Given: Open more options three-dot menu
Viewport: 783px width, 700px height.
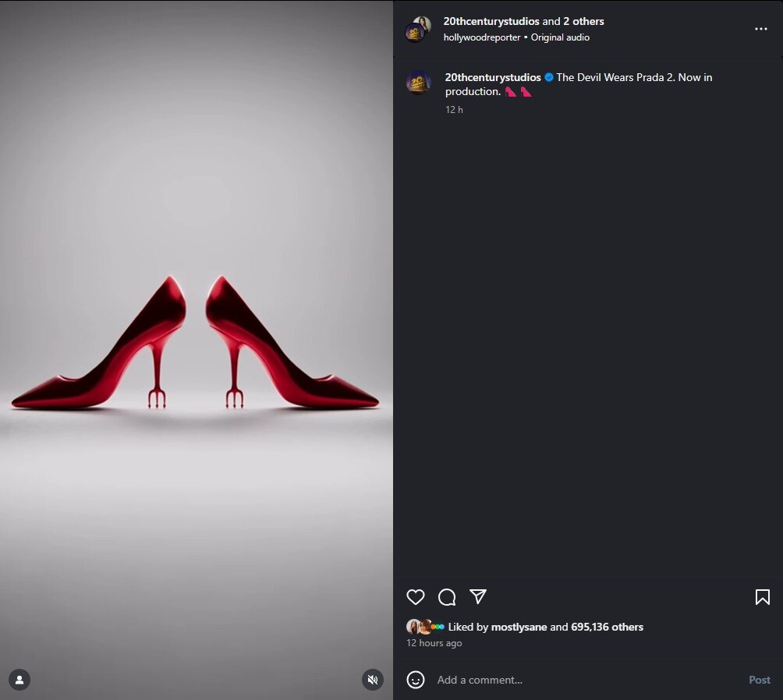Looking at the screenshot, I should coord(760,29).
